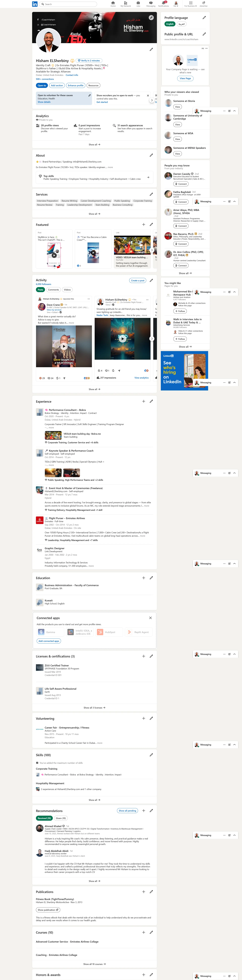Switch recommendations to Given (10)
Viewport: 242px width, 980px height.
pos(61,818)
